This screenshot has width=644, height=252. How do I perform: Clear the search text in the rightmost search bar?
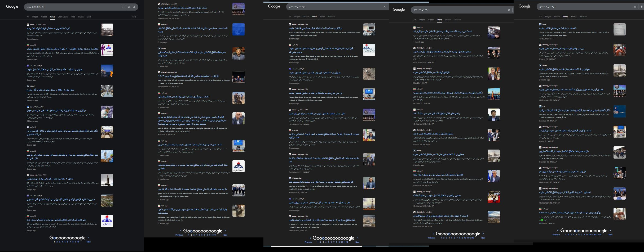click(635, 7)
